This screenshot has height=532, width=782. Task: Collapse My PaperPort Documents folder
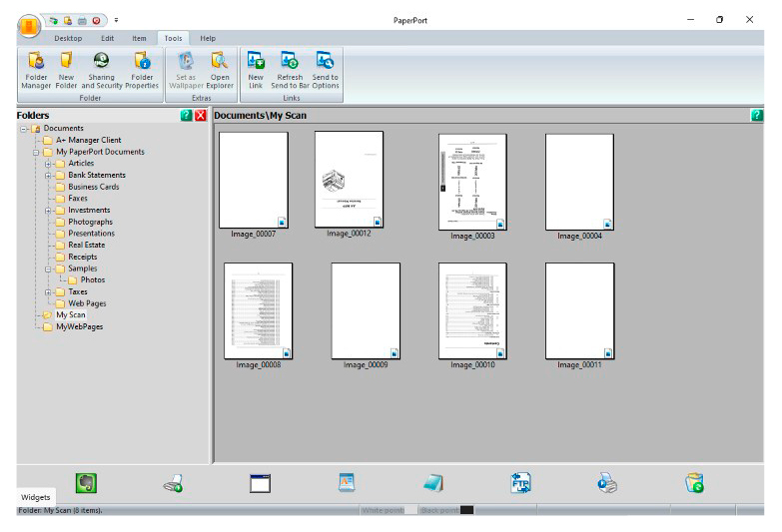(36, 153)
